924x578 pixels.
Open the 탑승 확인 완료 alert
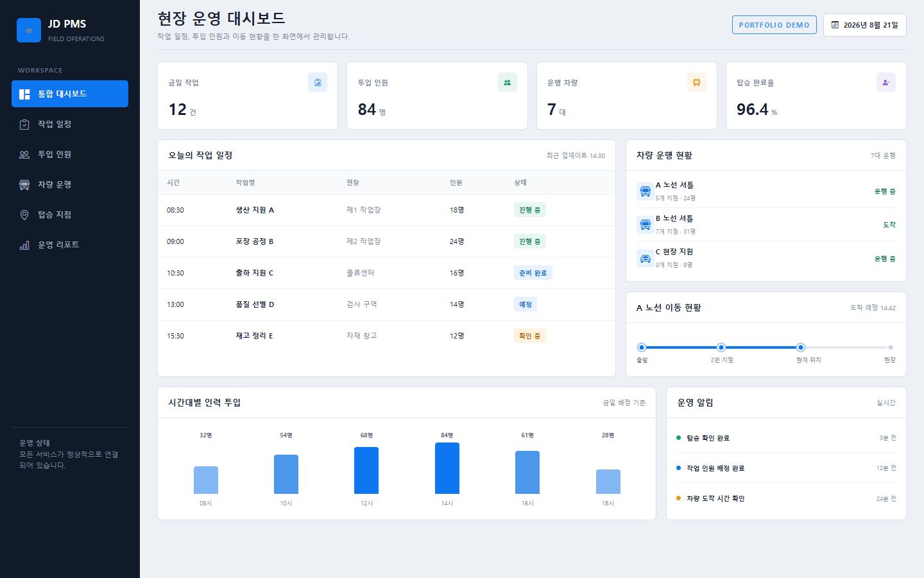(x=786, y=438)
